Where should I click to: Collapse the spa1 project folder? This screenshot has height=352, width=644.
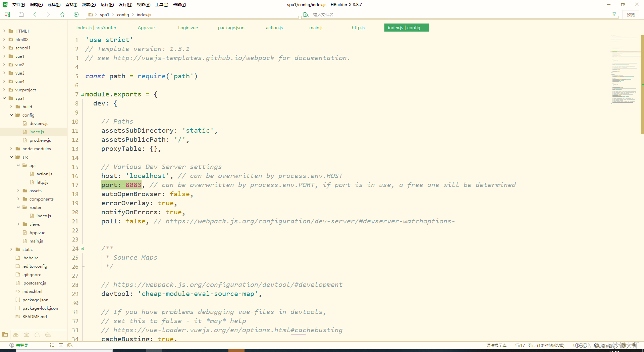click(4, 98)
